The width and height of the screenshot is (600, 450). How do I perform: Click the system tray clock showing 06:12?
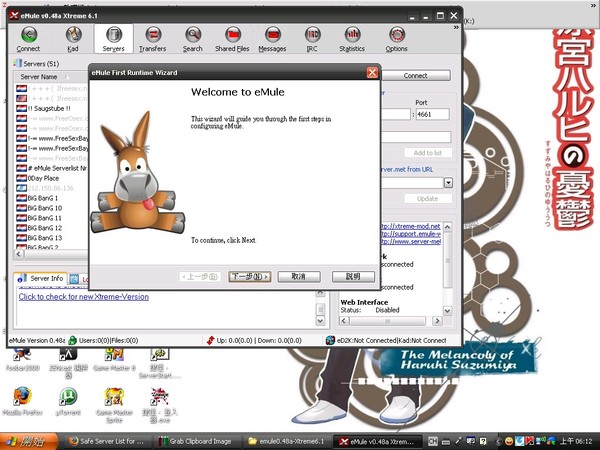(576, 441)
